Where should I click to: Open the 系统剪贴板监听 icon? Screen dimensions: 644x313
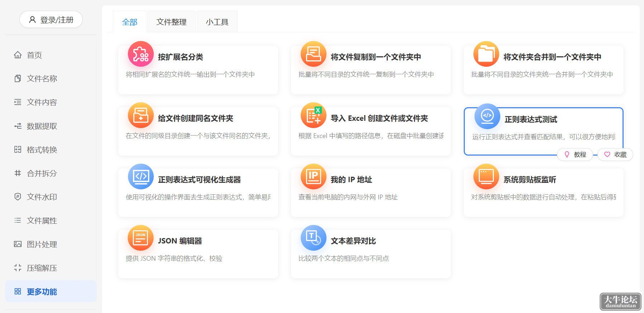point(486,177)
